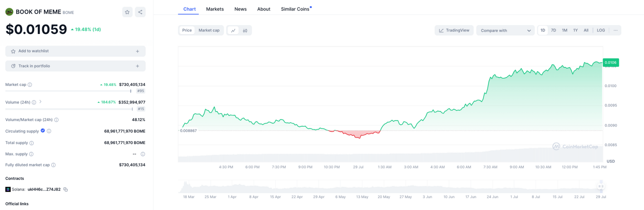This screenshot has width=644, height=210.
Task: Enable LOG scale on chart
Action: [x=601, y=30]
